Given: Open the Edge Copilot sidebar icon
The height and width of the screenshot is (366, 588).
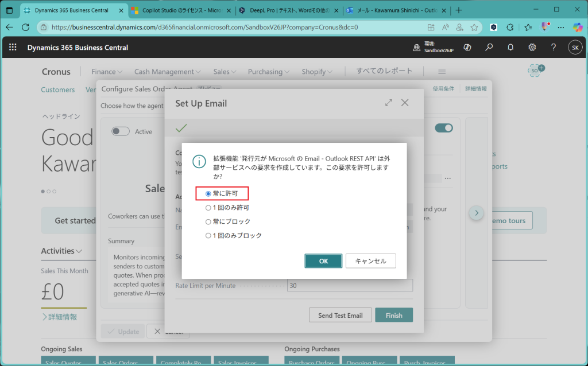Looking at the screenshot, I should tap(578, 27).
